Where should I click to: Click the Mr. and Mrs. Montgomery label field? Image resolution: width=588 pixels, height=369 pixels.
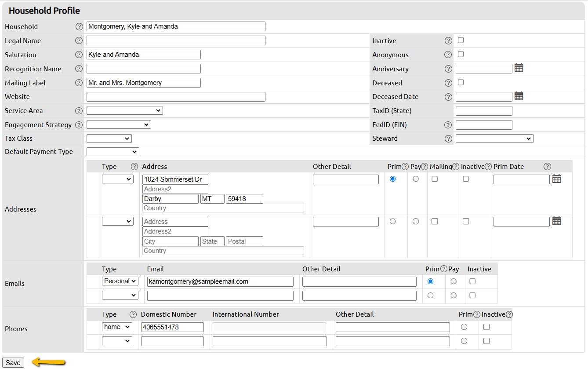144,83
